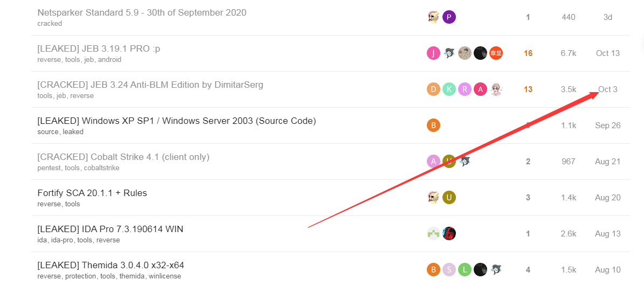Open green pixel avatar on IDA Pro topic
Viewport: 644px width, 286px height.
pos(433,234)
